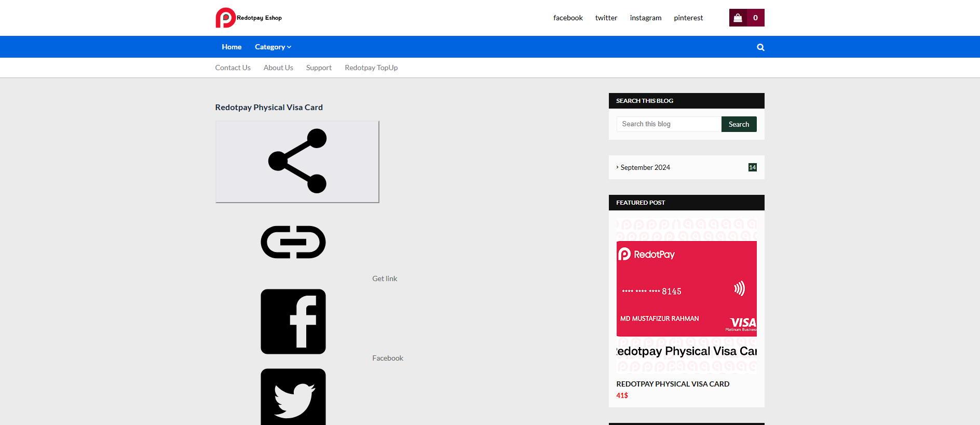
Task: Open the Support page
Action: [x=319, y=68]
